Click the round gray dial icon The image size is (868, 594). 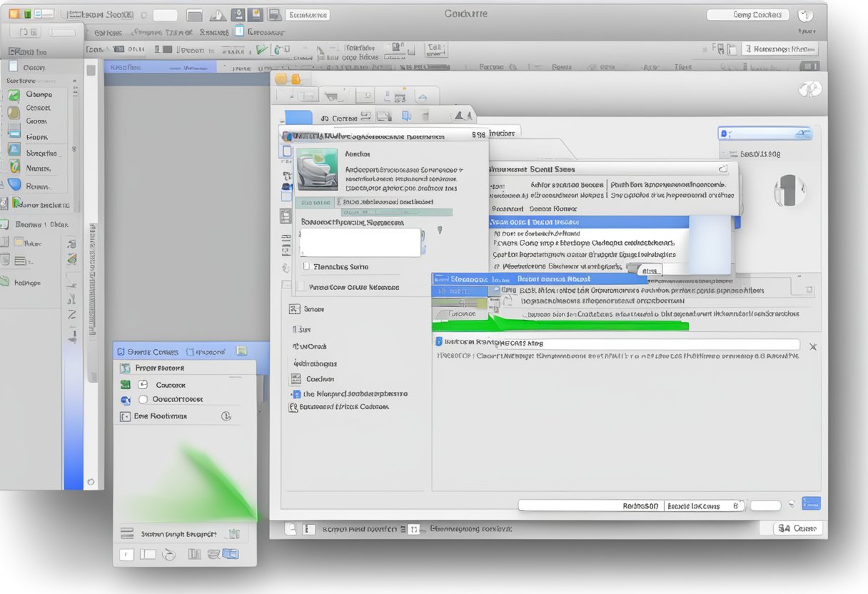789,191
